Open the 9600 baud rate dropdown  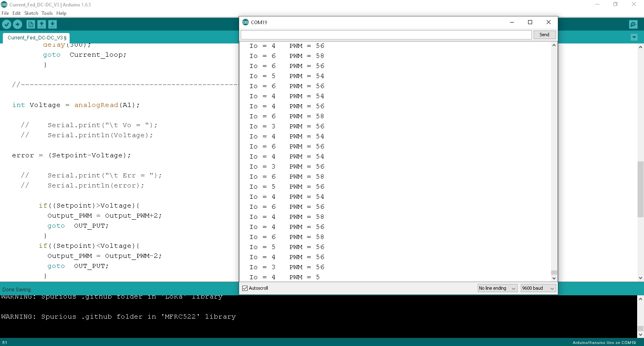coord(538,288)
